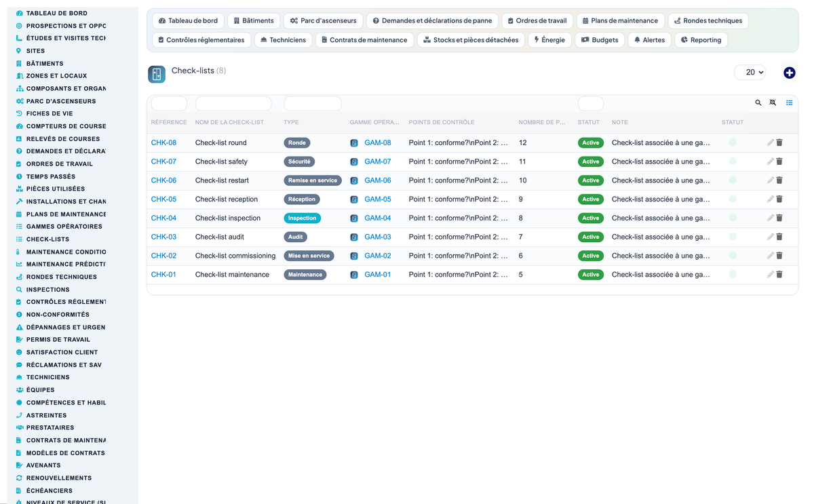Open the GAM-04 gamme link
Screen dimensions: 814x504
coord(378,218)
